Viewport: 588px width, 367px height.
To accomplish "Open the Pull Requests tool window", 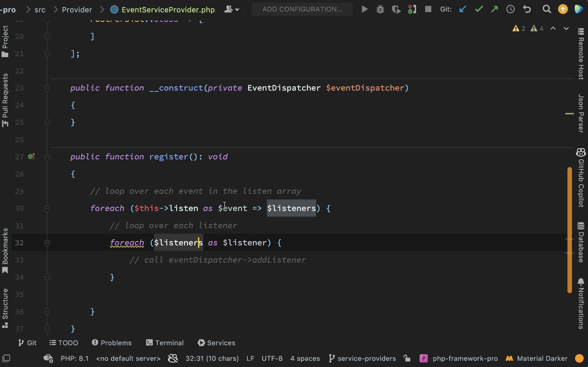I will click(5, 100).
